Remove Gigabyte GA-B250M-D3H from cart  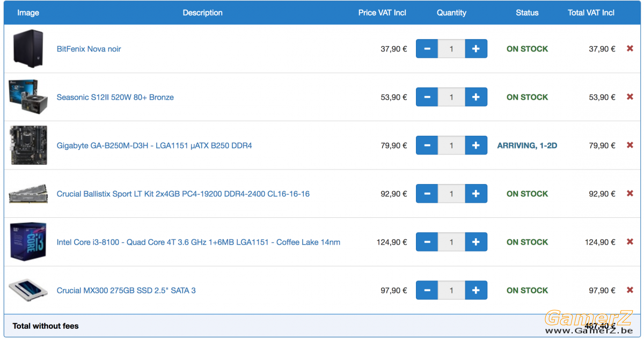630,145
